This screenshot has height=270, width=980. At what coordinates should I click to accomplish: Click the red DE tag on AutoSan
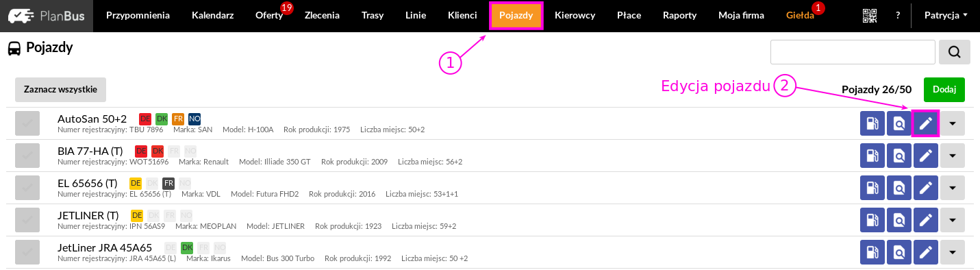tap(145, 119)
